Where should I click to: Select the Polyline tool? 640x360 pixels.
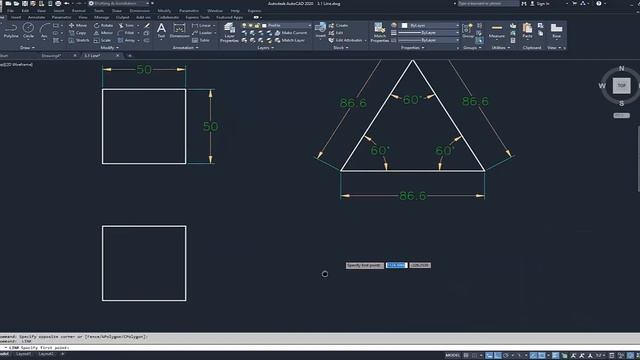tap(11, 31)
